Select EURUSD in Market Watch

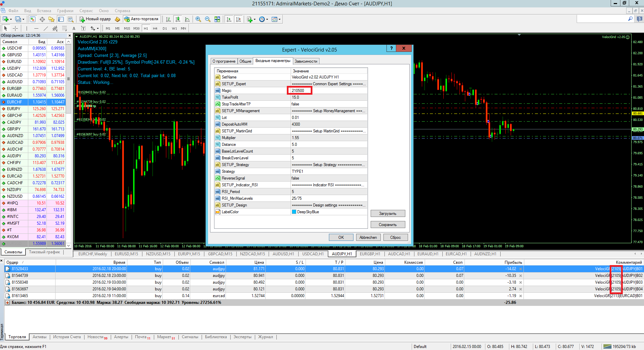click(33, 62)
